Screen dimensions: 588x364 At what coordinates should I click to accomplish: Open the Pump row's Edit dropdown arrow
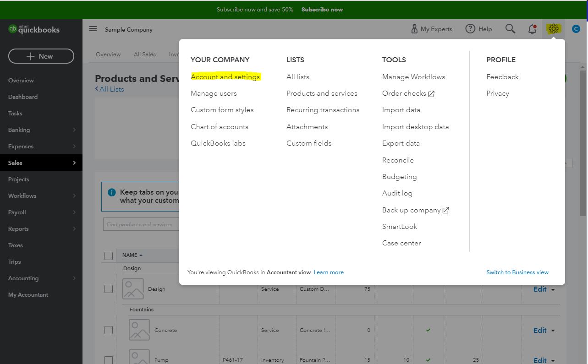pos(553,361)
